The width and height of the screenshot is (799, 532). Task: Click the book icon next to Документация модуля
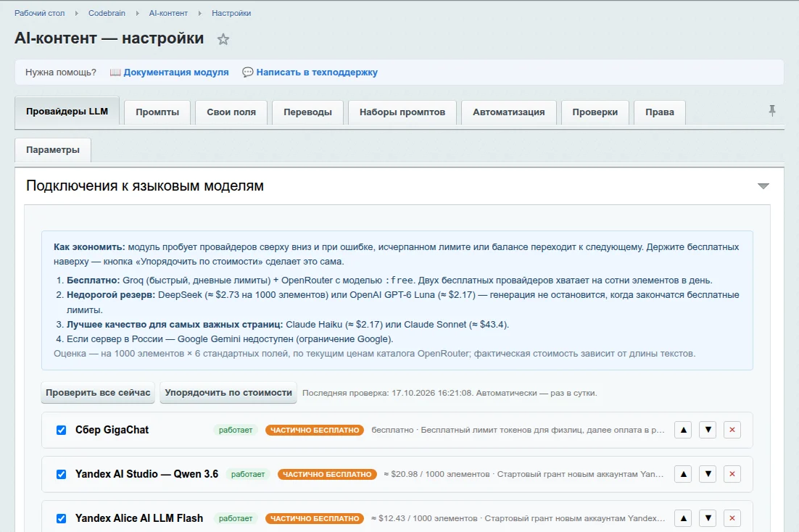click(115, 72)
